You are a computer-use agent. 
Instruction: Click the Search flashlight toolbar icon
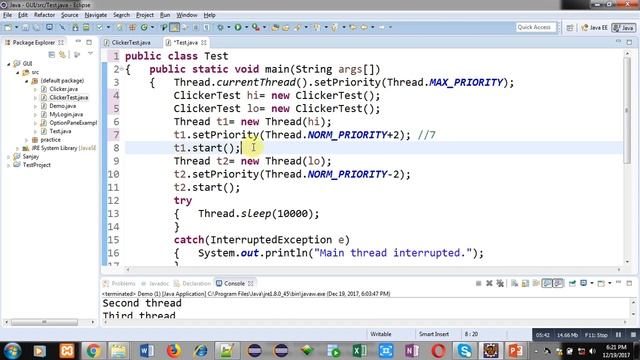click(x=297, y=27)
